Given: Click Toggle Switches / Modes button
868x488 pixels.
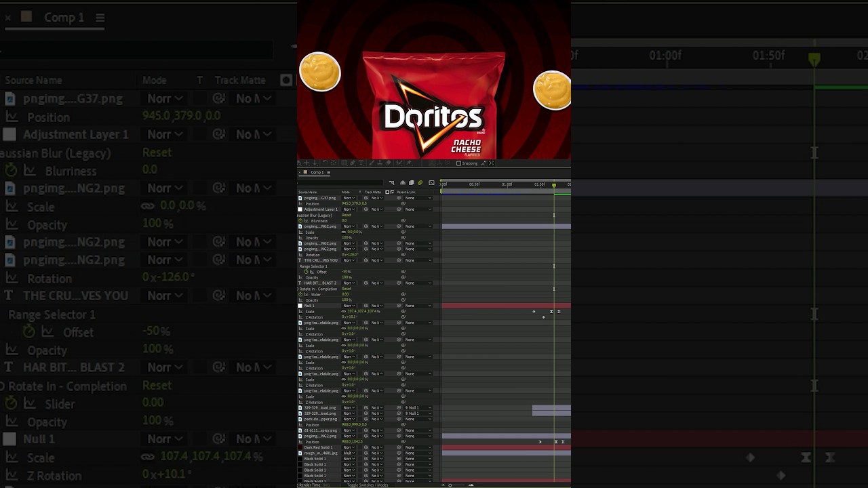Looking at the screenshot, I should (x=368, y=485).
